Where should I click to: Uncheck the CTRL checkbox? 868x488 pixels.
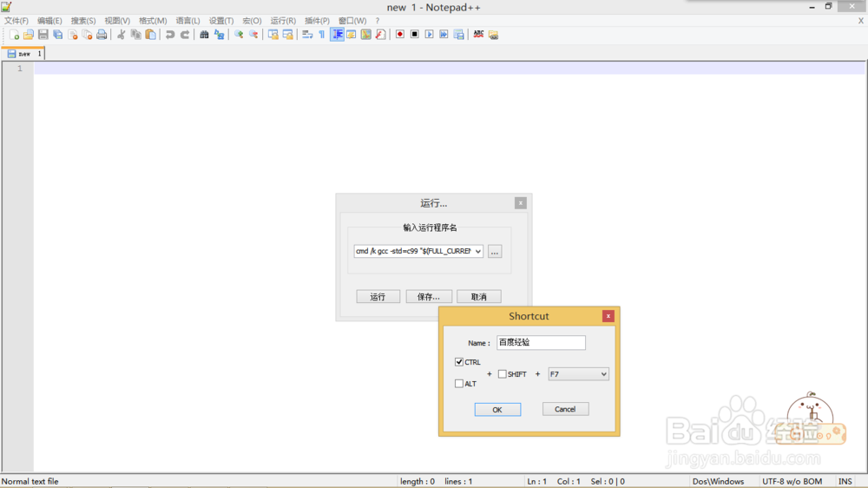pos(459,362)
